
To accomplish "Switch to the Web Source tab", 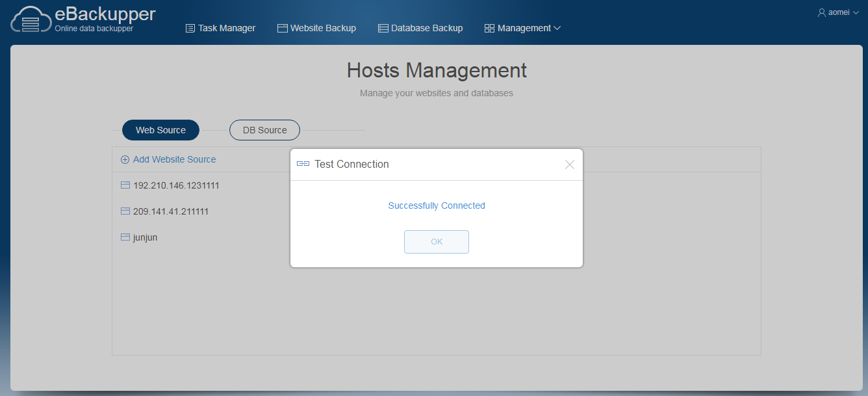I will click(160, 130).
